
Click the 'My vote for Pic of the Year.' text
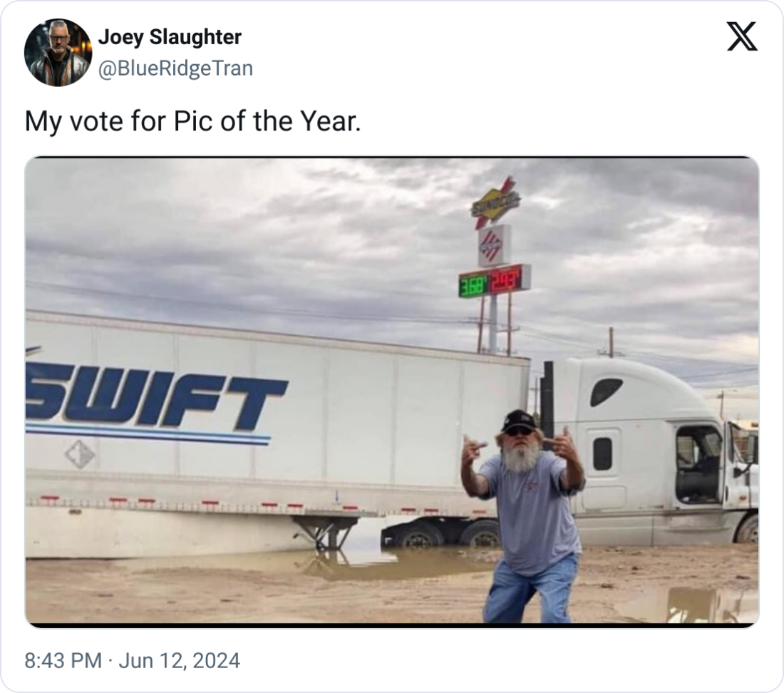tap(192, 122)
